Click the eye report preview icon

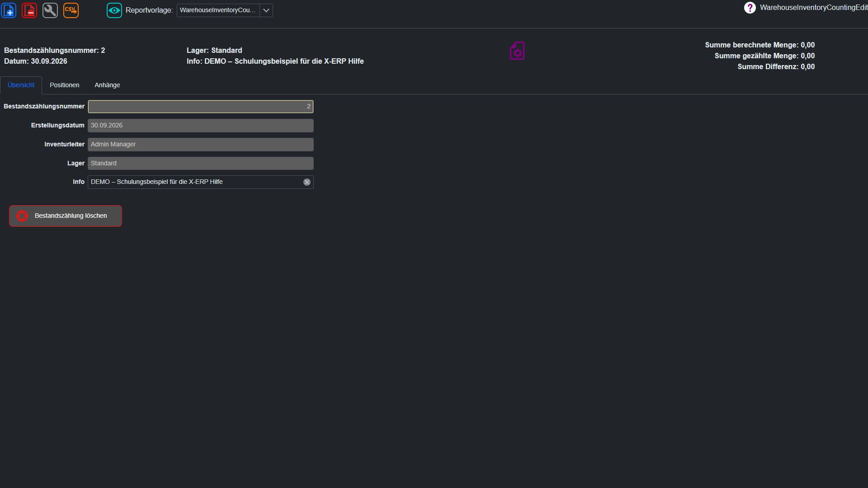point(114,10)
